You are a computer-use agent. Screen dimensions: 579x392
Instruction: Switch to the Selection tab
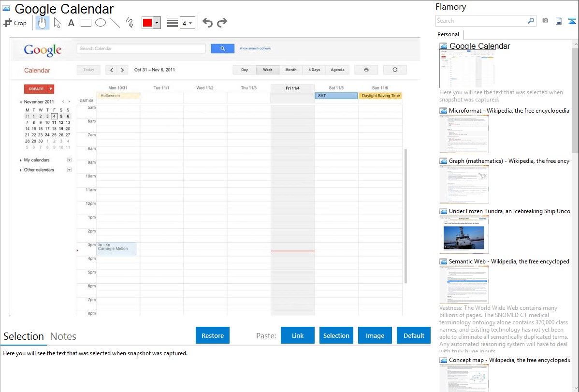pyautogui.click(x=24, y=336)
